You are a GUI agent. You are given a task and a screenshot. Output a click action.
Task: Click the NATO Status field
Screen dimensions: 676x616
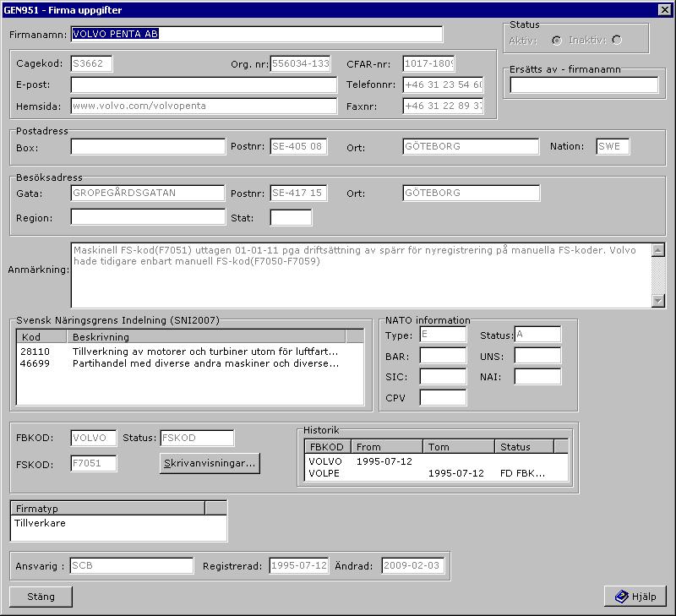(537, 335)
